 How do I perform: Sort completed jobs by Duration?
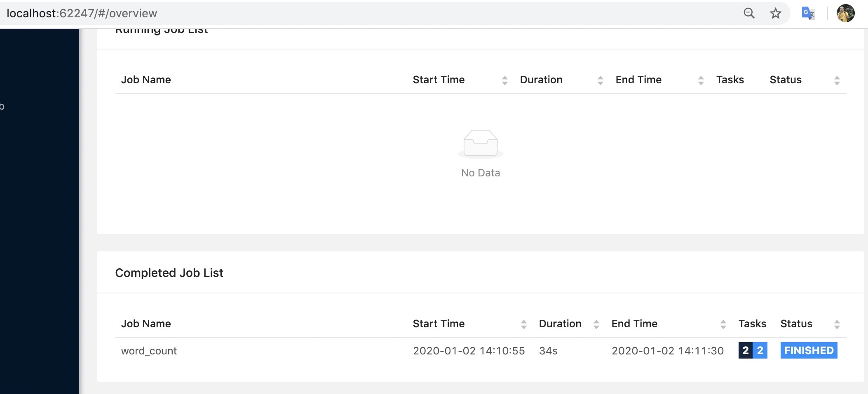pyautogui.click(x=596, y=324)
